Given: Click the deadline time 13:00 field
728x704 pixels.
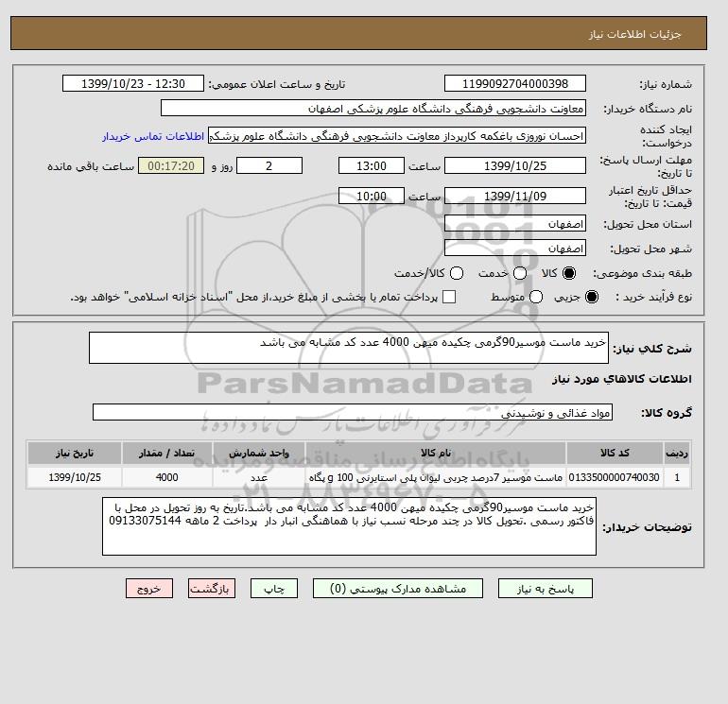Looking at the screenshot, I should (372, 165).
